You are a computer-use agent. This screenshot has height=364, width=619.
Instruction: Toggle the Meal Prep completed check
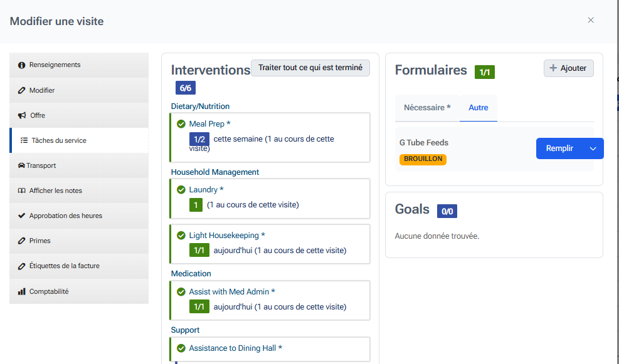pos(181,124)
